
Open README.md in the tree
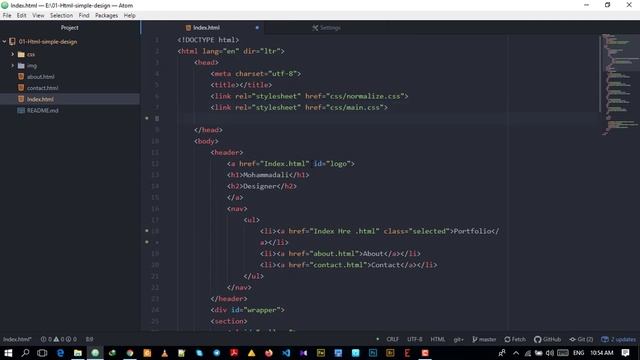click(42, 110)
